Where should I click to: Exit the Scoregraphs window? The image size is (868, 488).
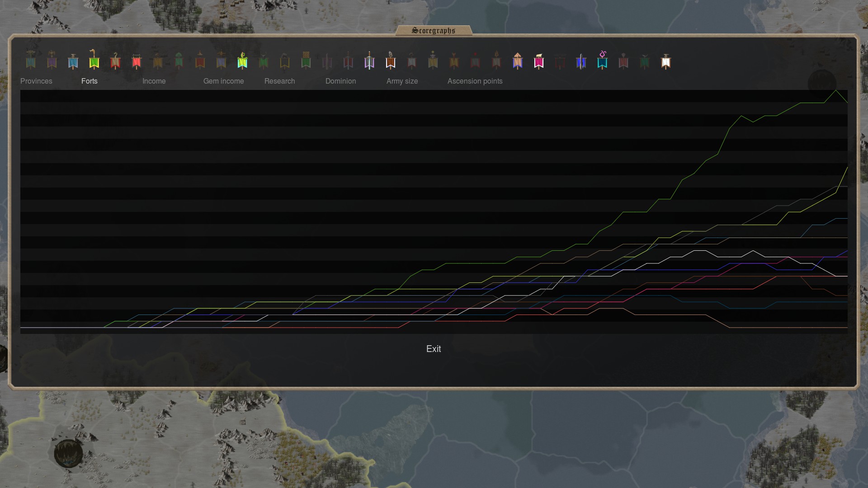[x=434, y=349]
